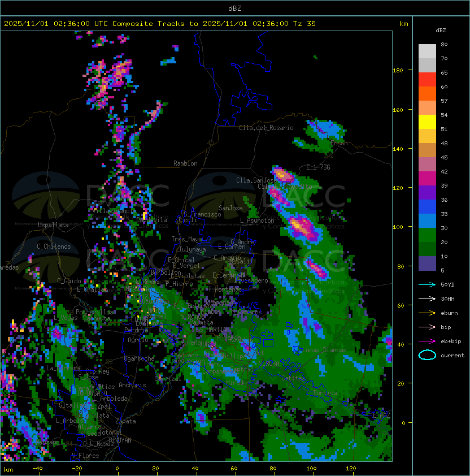Click the SanJose map label

[230, 208]
